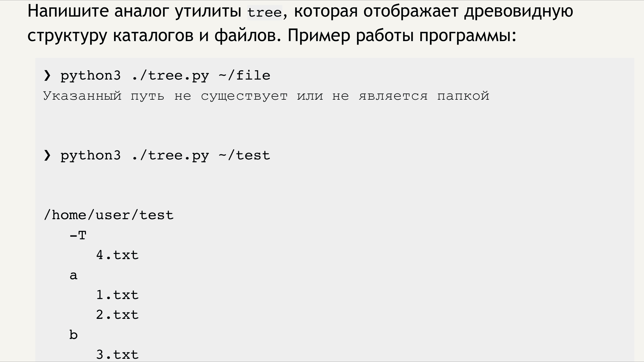This screenshot has width=644, height=362.
Task: Click ~/test in the second command
Action: tap(244, 155)
